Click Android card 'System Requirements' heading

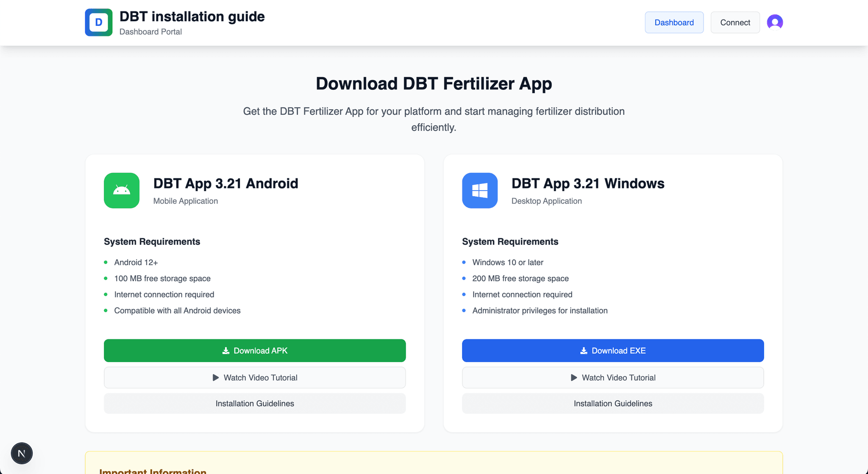(x=152, y=241)
